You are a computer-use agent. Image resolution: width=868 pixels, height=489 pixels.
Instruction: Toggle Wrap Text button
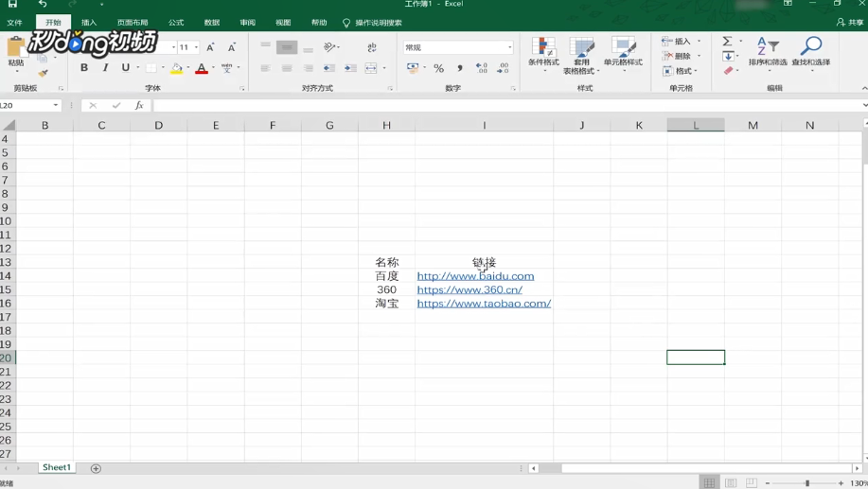point(372,47)
